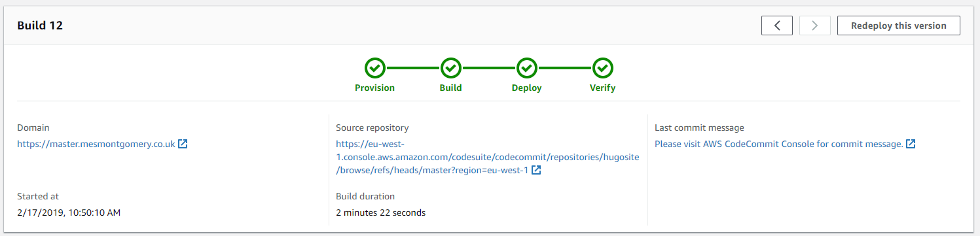Click external link icon beside domain URL

click(183, 144)
